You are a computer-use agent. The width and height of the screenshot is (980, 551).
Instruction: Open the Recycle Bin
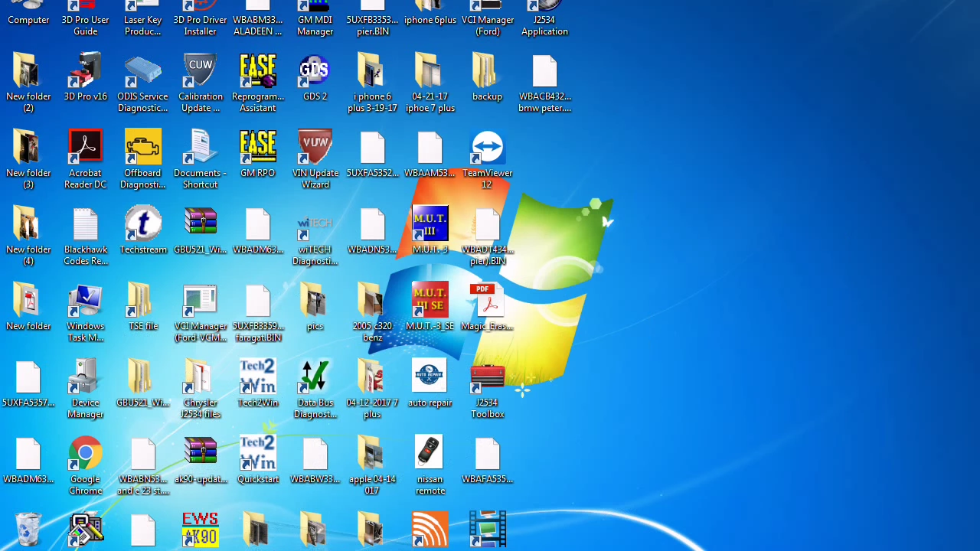[28, 530]
